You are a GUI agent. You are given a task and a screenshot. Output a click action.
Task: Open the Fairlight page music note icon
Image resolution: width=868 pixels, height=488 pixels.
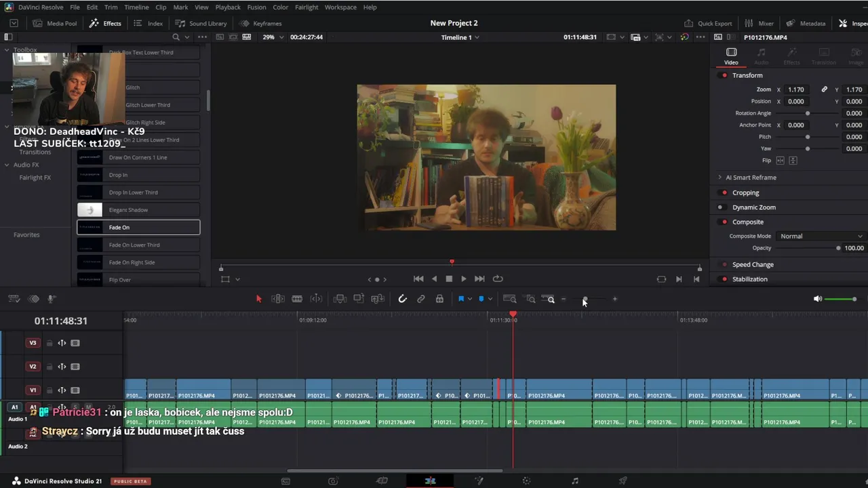(x=575, y=481)
